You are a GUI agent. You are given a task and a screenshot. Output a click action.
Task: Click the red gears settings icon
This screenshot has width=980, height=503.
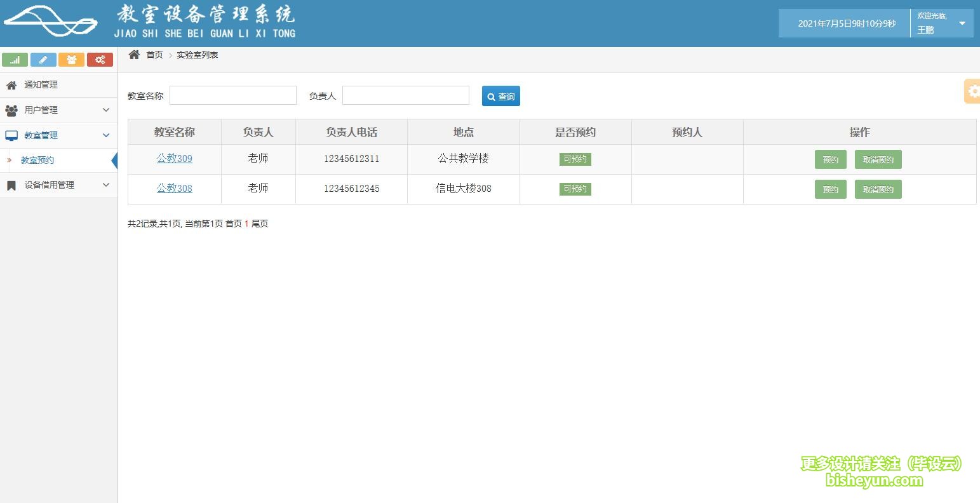click(x=100, y=59)
